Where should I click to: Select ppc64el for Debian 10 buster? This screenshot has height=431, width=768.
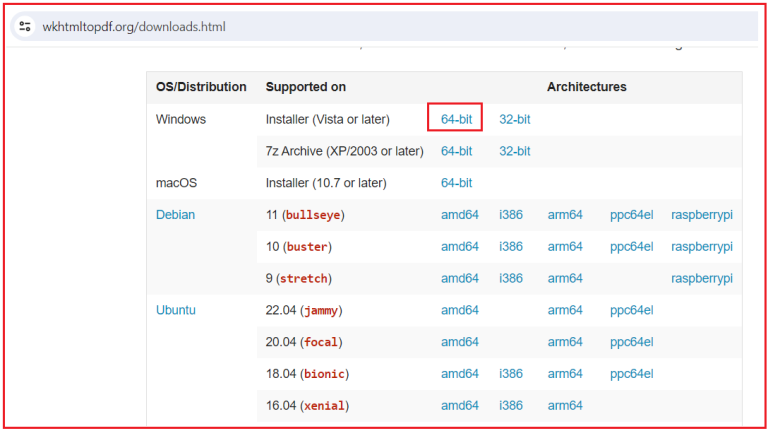coord(631,246)
